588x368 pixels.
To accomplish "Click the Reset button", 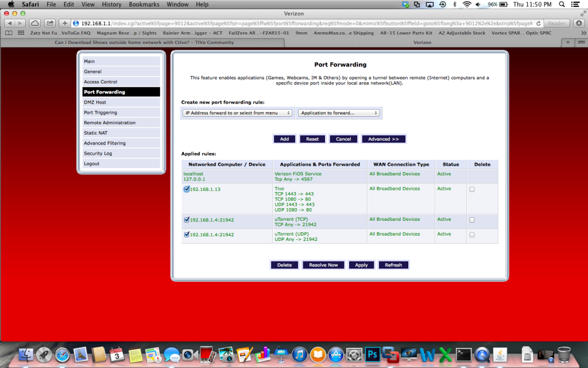I will pos(312,139).
